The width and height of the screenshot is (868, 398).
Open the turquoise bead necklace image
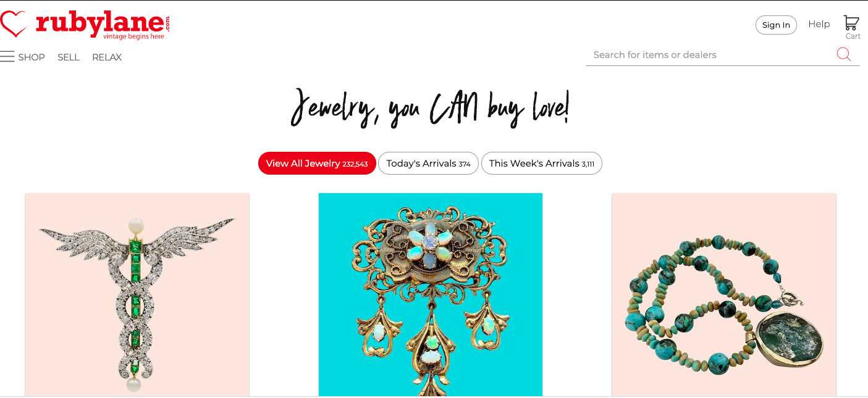click(x=723, y=294)
